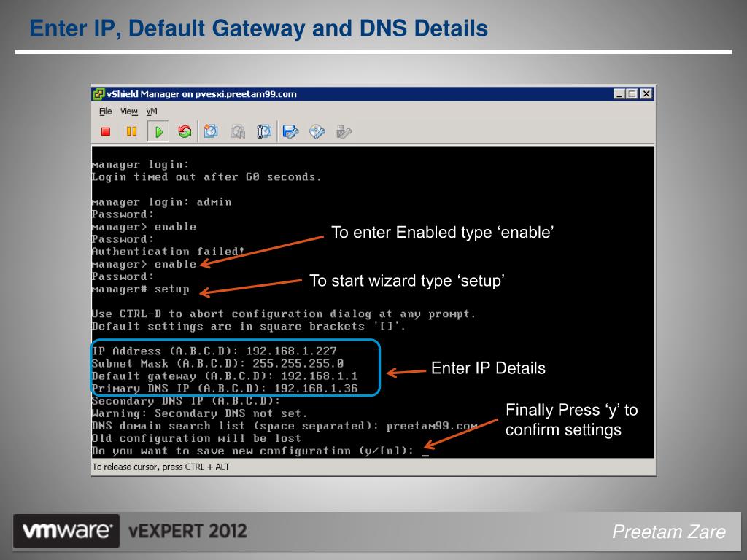
Task: Click the 'vEXPERT 2012' footer text
Action: pyautogui.click(x=187, y=531)
